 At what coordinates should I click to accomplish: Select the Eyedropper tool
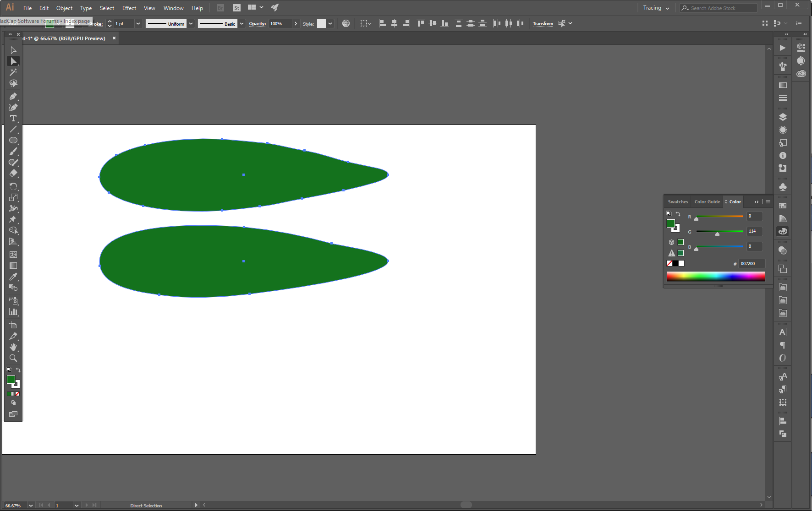coord(13,277)
